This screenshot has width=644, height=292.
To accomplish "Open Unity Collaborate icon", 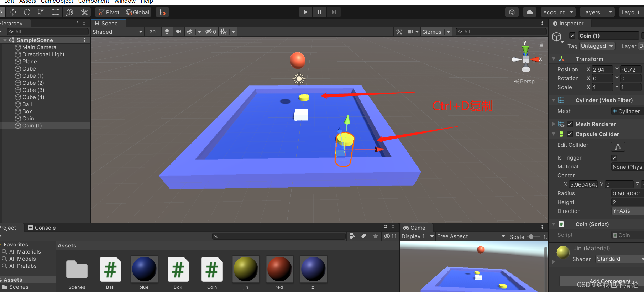I will (512, 12).
